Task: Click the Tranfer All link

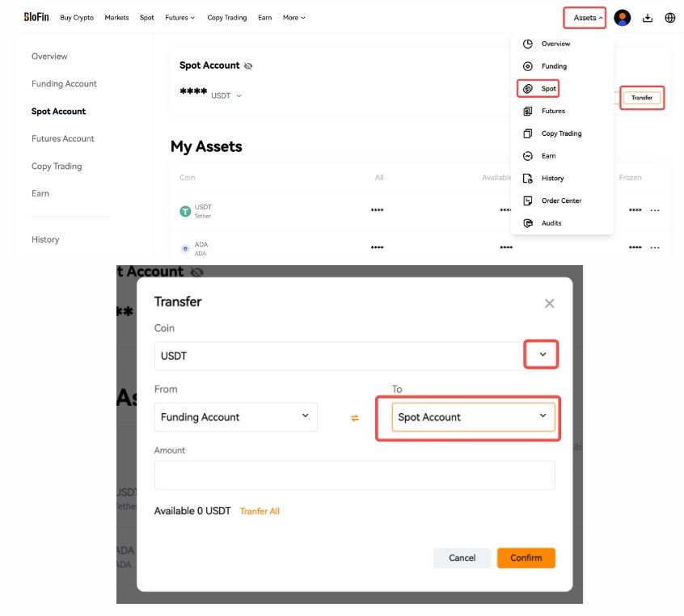Action: [x=260, y=511]
